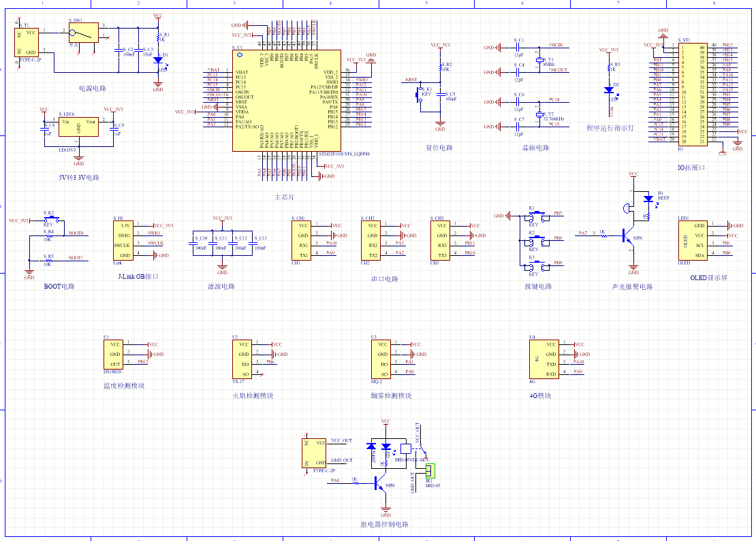Screen dimensions: 756x541
Task: Click the J-Link OB接口 label
Action: click(138, 276)
